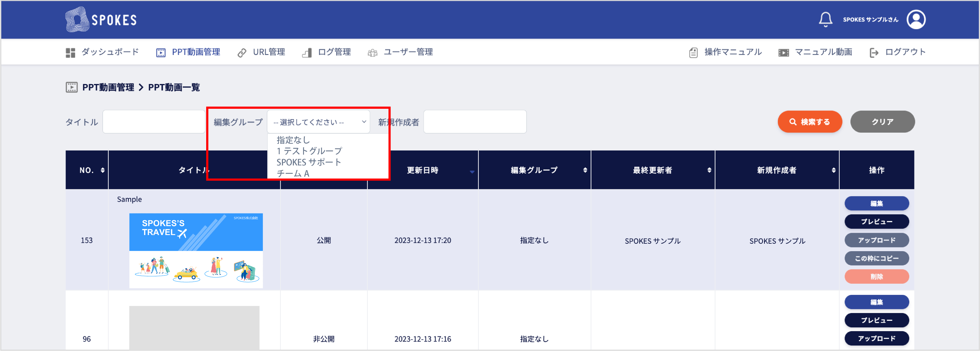
Task: Click the クリア button
Action: (x=882, y=122)
